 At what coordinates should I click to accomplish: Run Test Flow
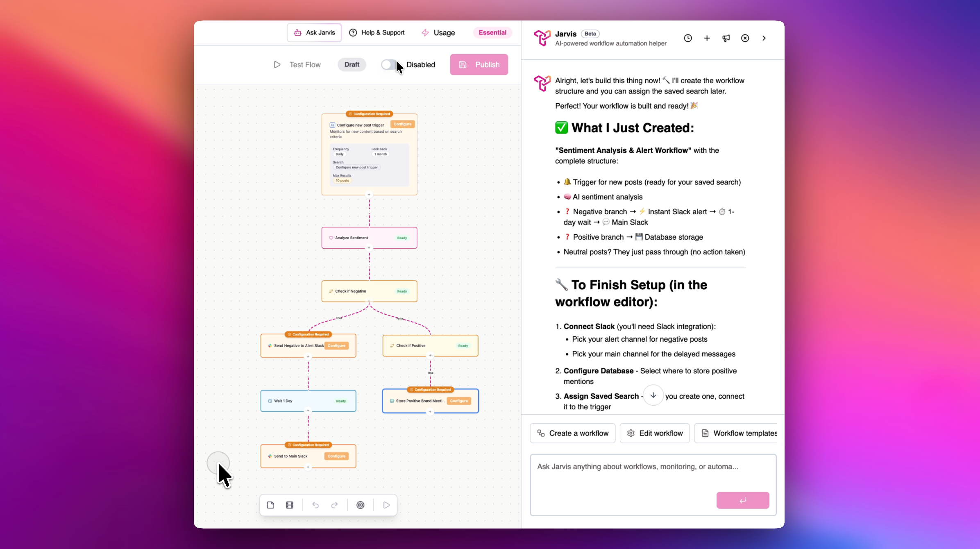tap(297, 65)
